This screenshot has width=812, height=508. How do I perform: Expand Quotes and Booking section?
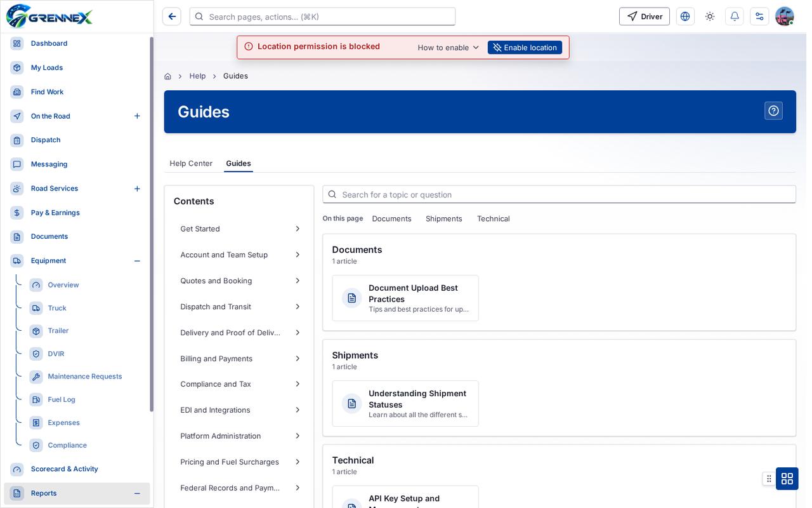click(x=239, y=281)
